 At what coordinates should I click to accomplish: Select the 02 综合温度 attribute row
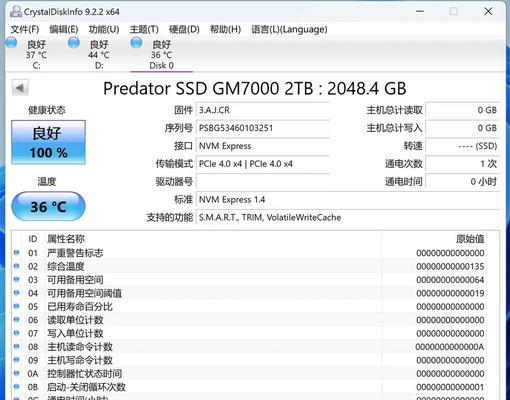point(256,266)
